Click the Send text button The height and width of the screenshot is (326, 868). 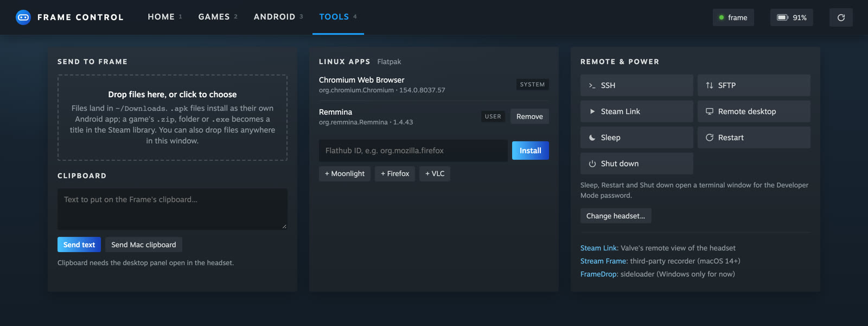(79, 244)
